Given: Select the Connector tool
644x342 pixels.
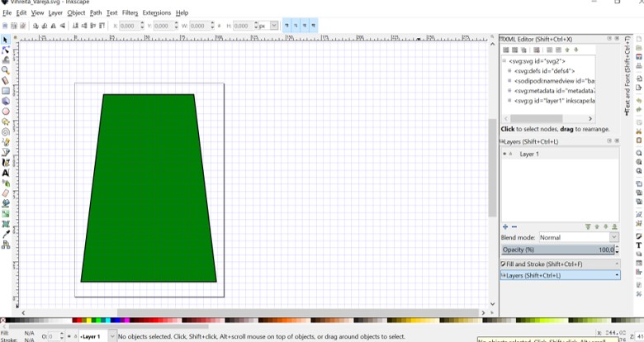Looking at the screenshot, I should [5, 245].
